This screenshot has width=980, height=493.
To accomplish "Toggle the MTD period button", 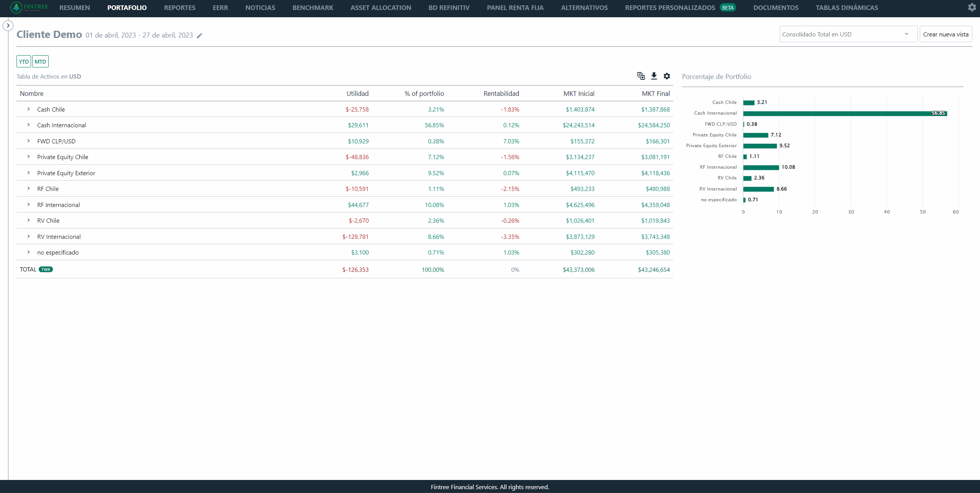I will [x=40, y=61].
